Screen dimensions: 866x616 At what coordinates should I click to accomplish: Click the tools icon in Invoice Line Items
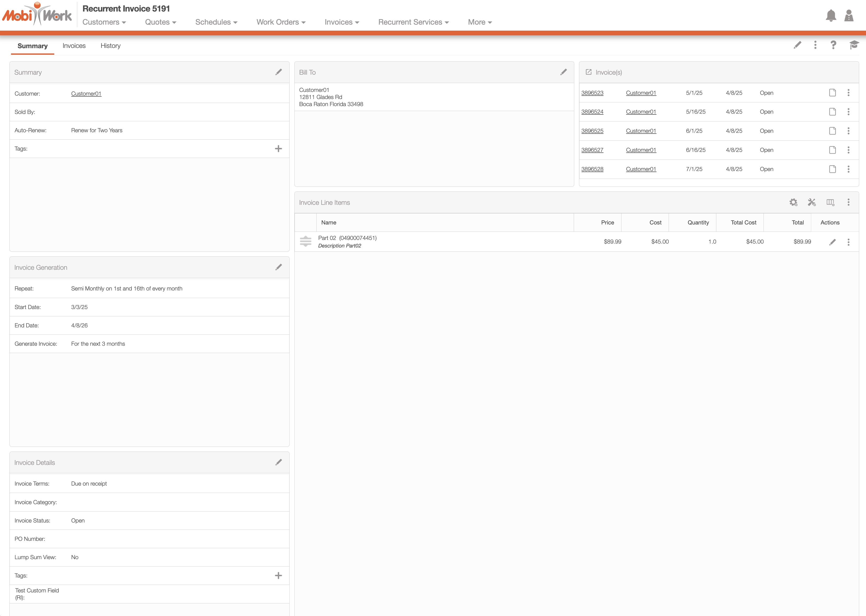812,202
